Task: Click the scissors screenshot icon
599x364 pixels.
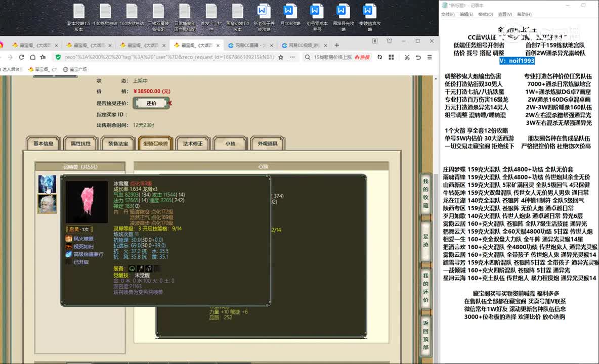Action: pos(407,57)
